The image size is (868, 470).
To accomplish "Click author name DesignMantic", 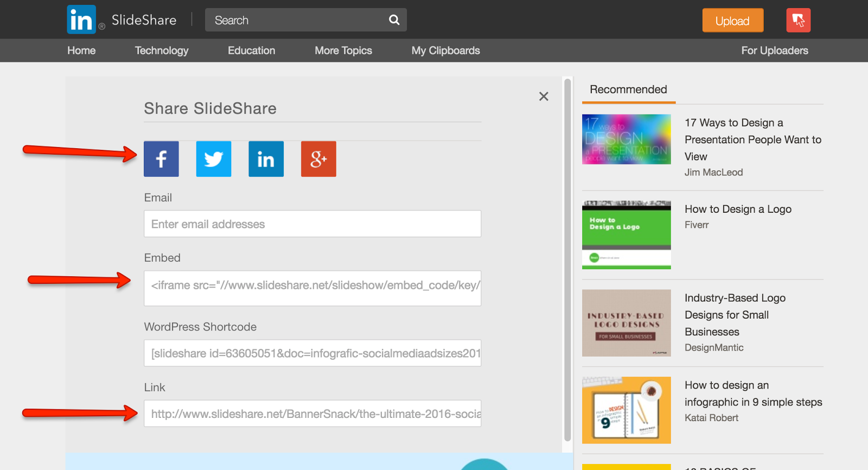I will coord(714,348).
